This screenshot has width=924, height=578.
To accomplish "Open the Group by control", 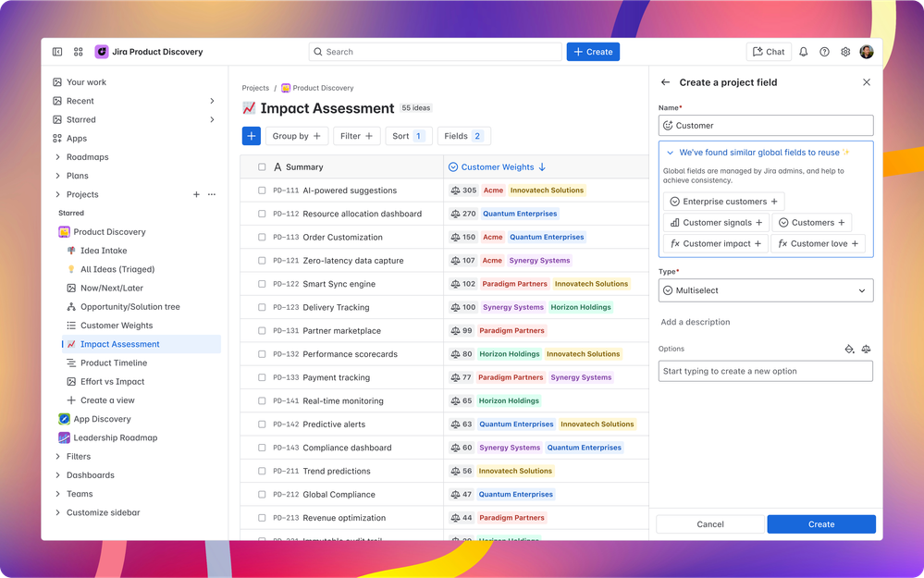I will click(x=296, y=136).
